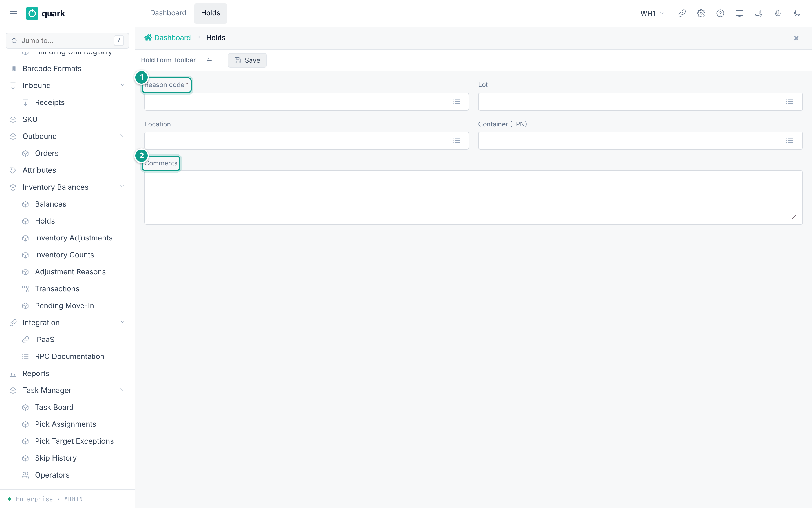Open the help question mark icon
The height and width of the screenshot is (508, 812).
point(720,14)
